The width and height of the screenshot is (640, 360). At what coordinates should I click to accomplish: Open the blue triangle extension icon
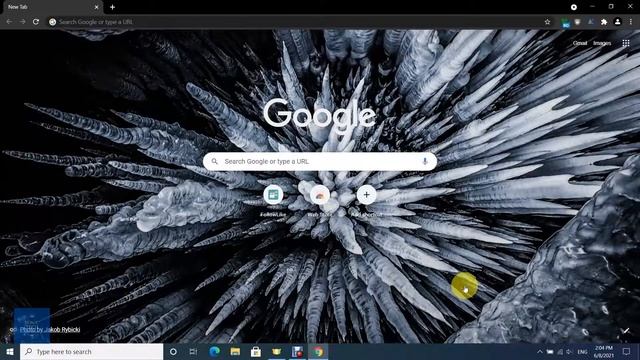[591, 22]
